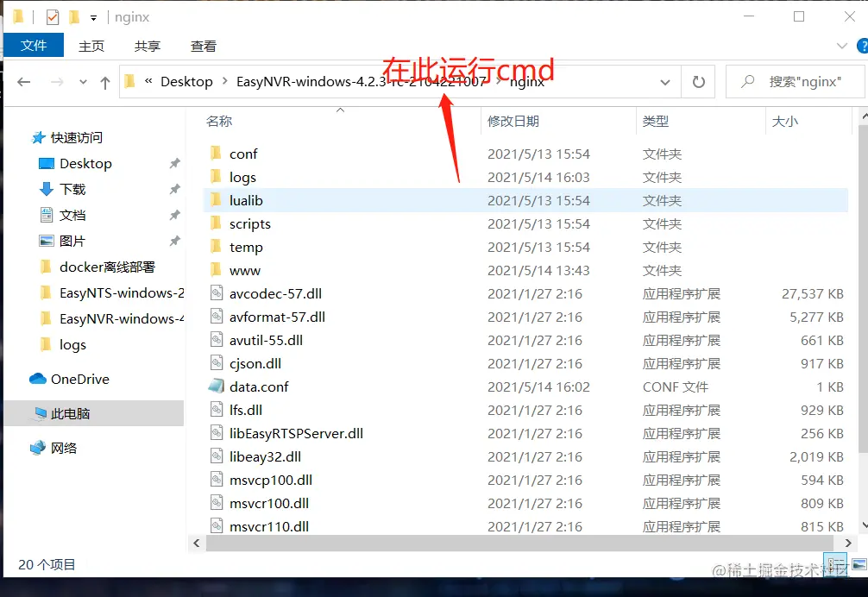868x597 pixels.
Task: Open 文档 in quick access sidebar
Action: pos(72,215)
